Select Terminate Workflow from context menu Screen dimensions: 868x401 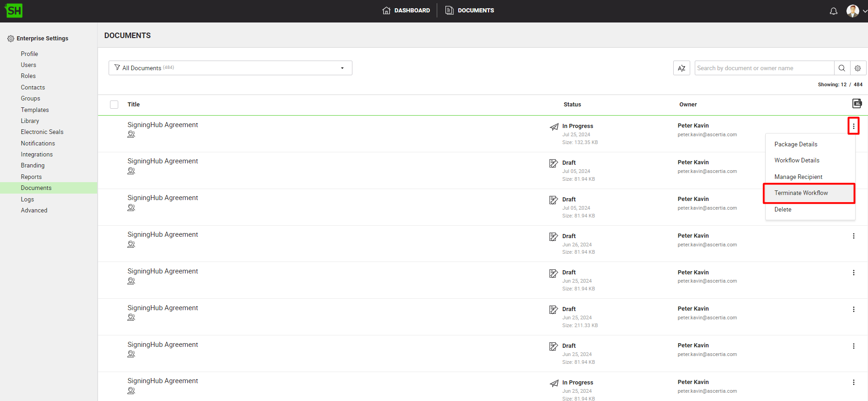(x=801, y=193)
